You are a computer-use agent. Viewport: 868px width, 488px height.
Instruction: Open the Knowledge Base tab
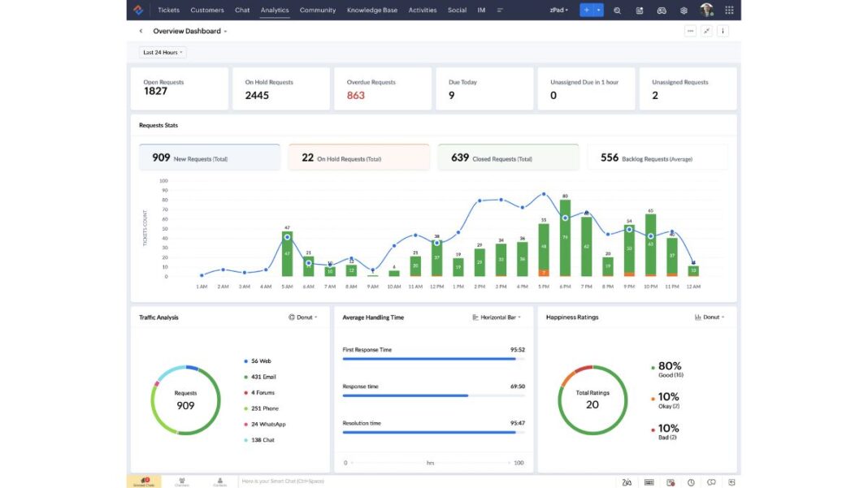(x=371, y=11)
